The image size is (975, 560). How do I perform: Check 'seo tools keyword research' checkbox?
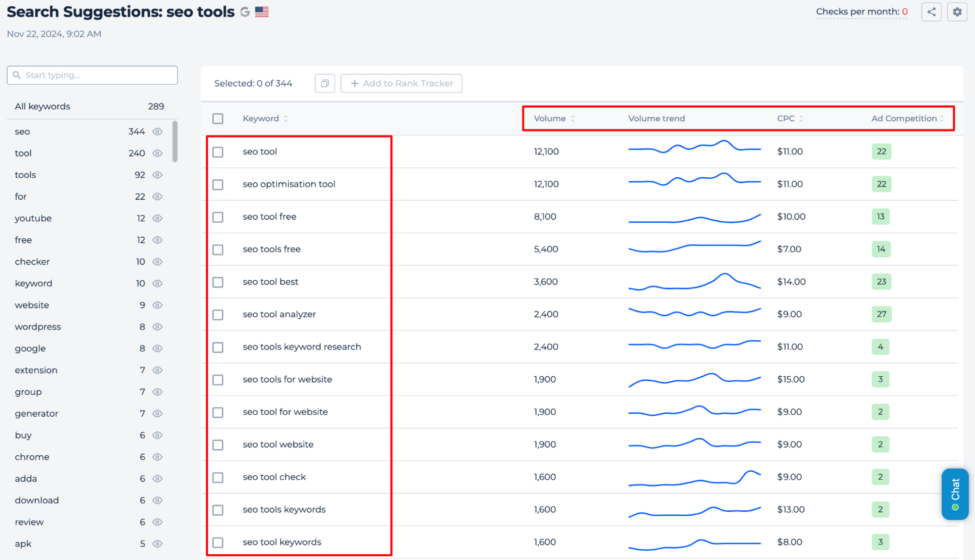click(x=218, y=348)
